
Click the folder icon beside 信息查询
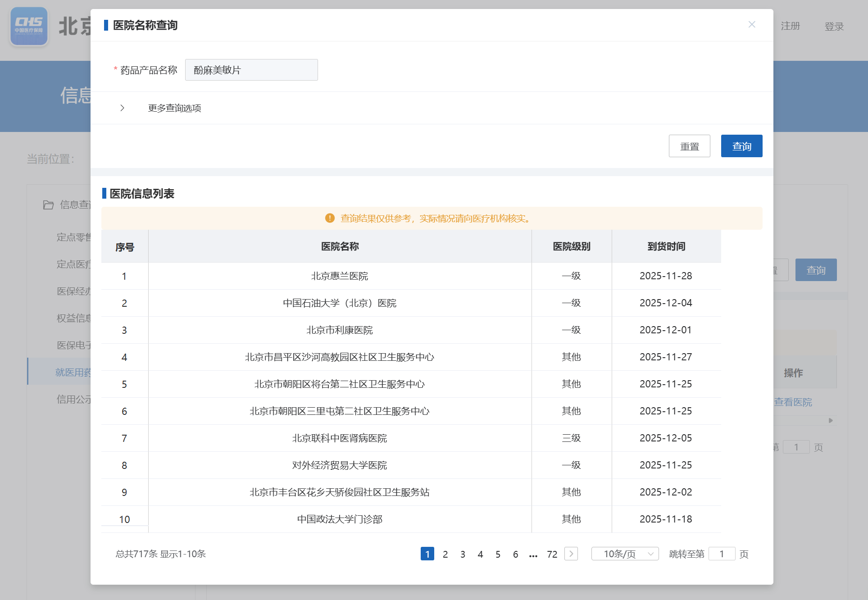pos(48,205)
